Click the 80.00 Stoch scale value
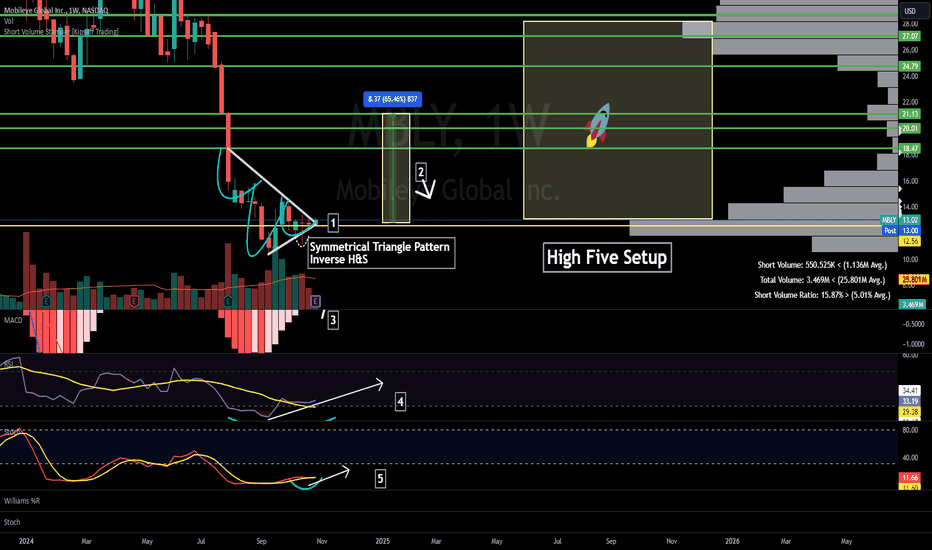This screenshot has height=550, width=932. [910, 430]
